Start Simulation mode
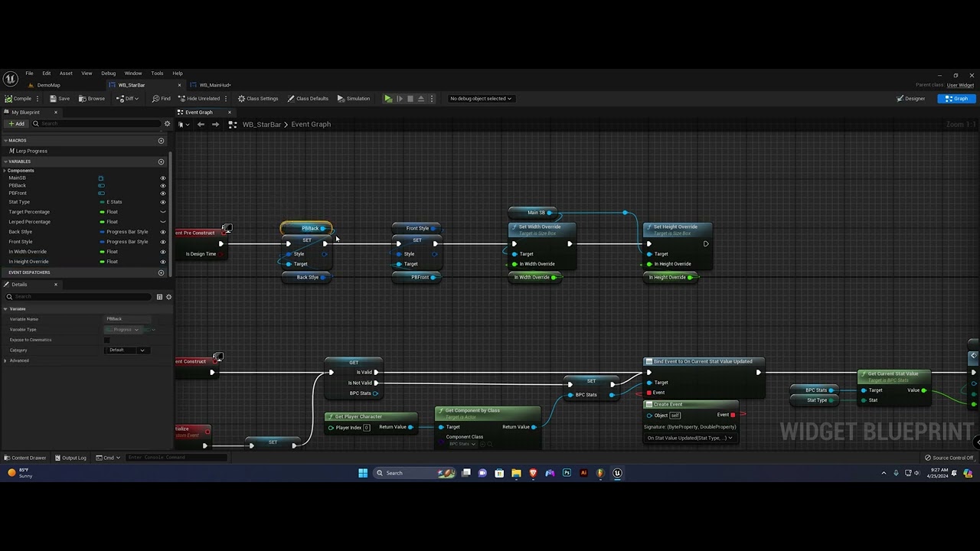The image size is (980, 551). [354, 99]
